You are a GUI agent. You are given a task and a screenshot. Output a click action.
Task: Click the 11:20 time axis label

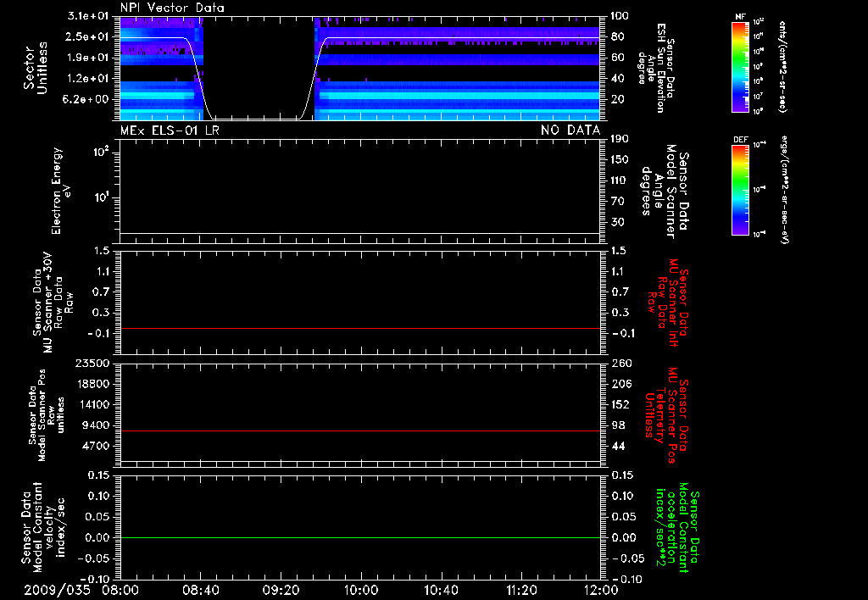[x=521, y=590]
